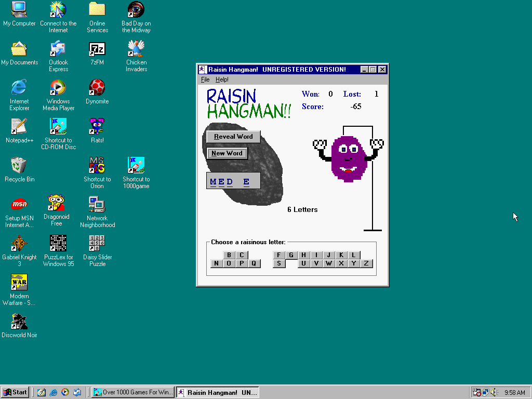Guess the letter S
Screen dimensions: 532x399
pos(279,263)
